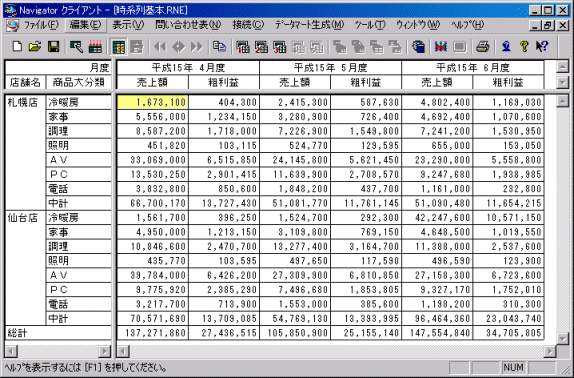Open the 表示(V) menu
Viewport: 574px width, 378px height.
(x=128, y=25)
